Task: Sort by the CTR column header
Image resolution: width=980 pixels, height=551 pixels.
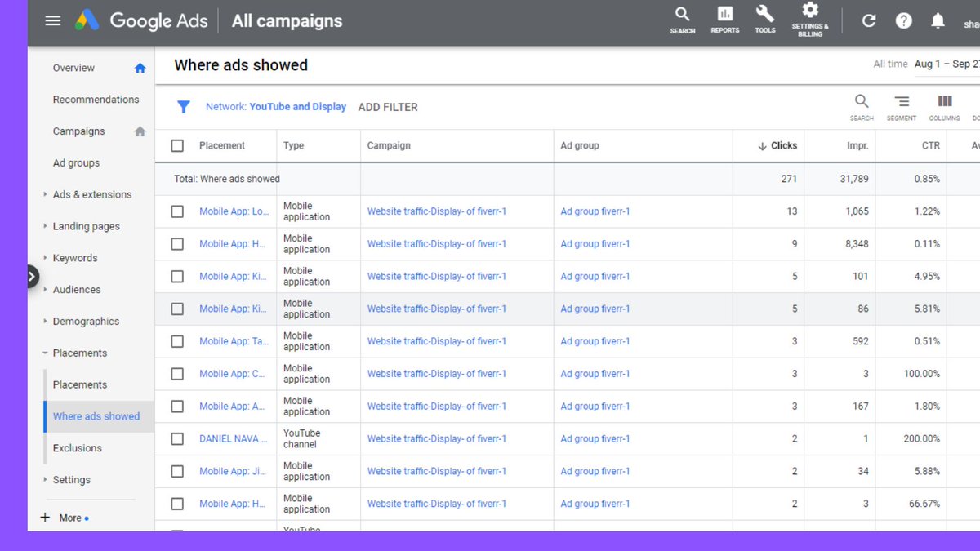Action: pyautogui.click(x=931, y=146)
